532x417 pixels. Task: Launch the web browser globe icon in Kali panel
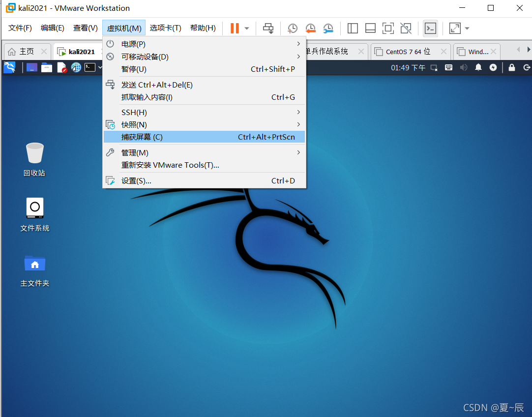(x=76, y=67)
